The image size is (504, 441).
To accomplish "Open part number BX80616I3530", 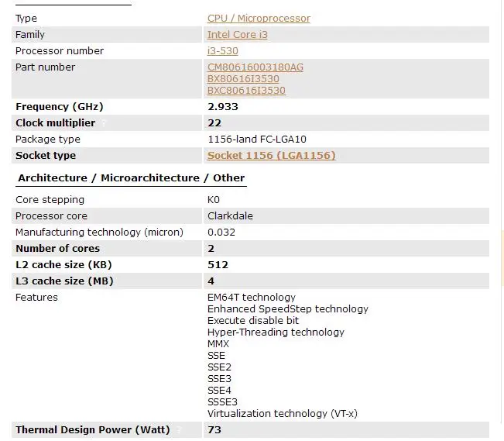I will pos(243,78).
